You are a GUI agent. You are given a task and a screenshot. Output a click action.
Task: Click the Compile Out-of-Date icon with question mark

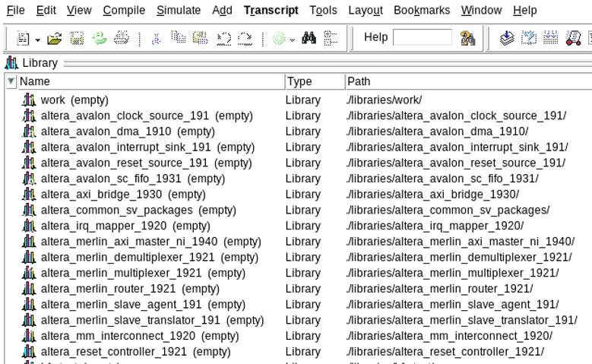tap(529, 38)
